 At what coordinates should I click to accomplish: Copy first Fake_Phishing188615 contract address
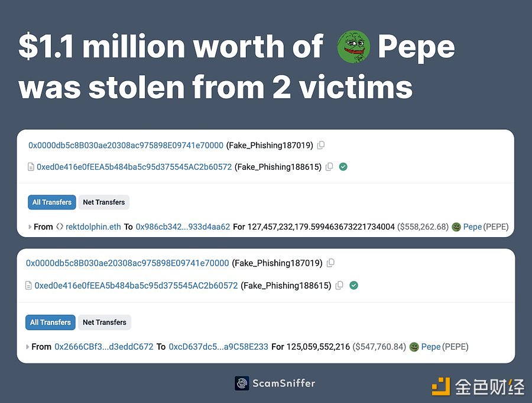329,167
